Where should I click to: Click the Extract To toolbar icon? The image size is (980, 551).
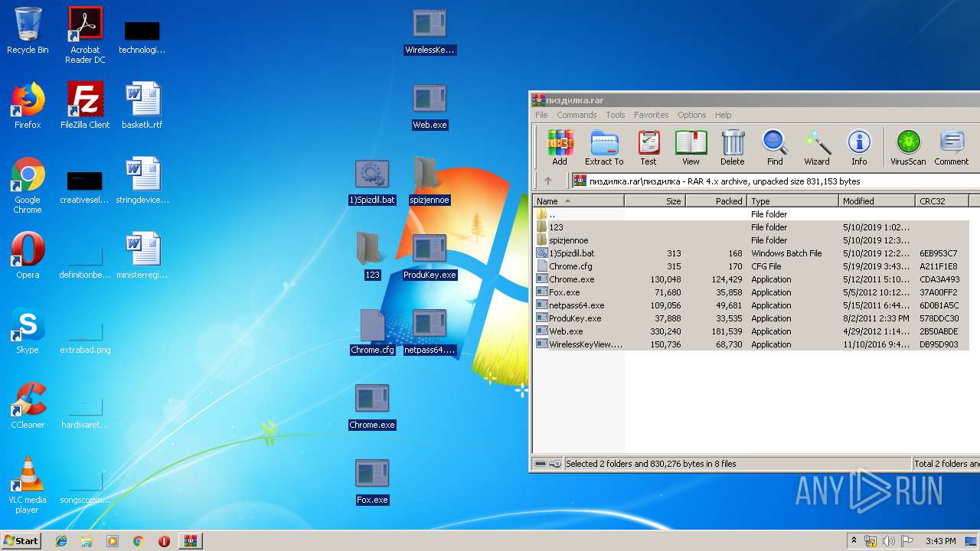click(604, 148)
